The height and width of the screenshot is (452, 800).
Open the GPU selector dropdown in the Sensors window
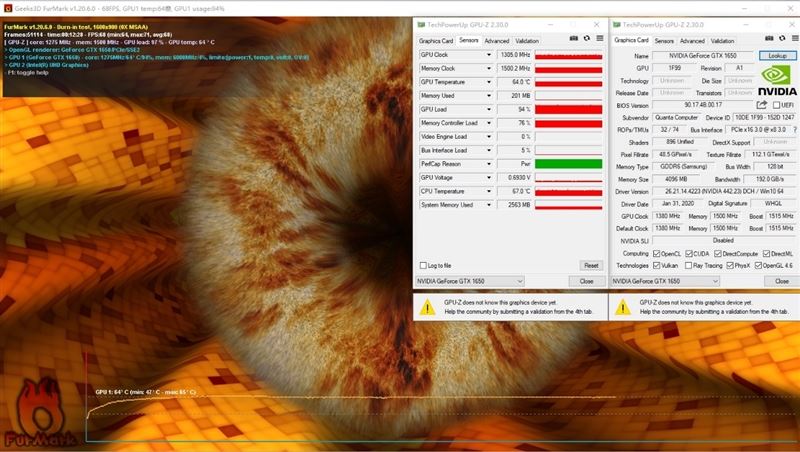pyautogui.click(x=470, y=281)
